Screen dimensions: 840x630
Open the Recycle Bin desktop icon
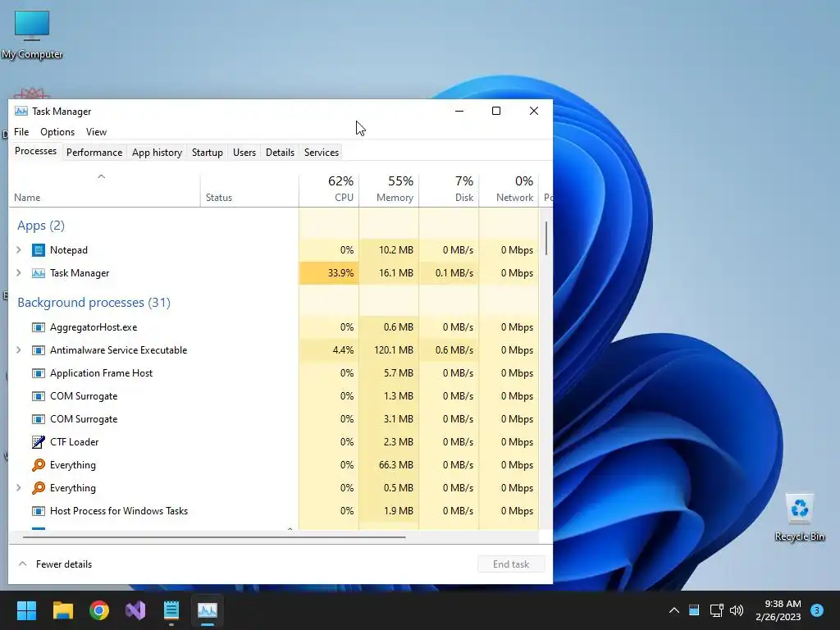[x=799, y=517]
